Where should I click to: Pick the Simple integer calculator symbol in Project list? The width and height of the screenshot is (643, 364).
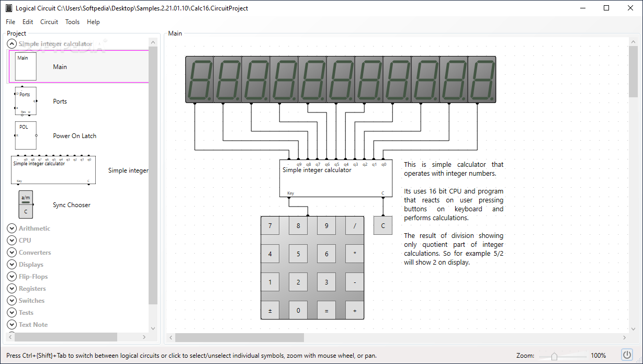[53, 170]
